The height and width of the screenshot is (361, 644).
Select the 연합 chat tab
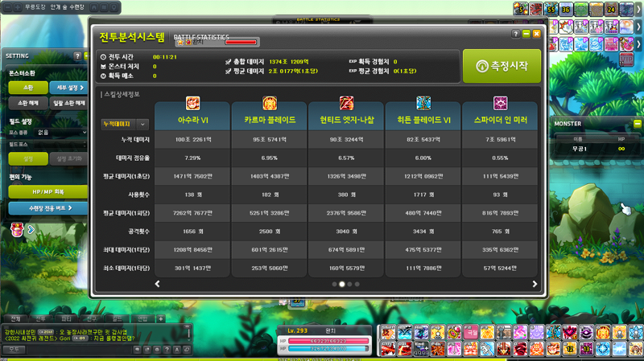(x=142, y=318)
